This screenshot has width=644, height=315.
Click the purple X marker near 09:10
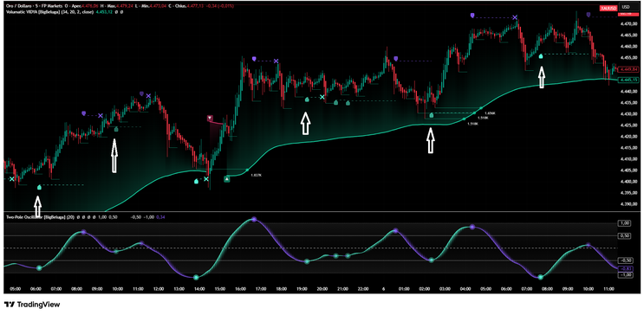[101, 116]
